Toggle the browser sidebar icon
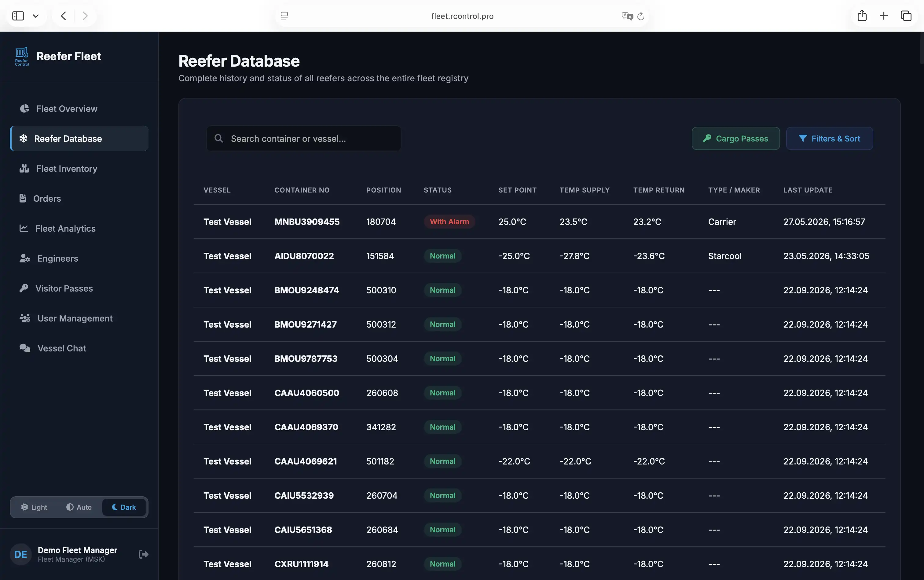Screen dimensions: 924x580 pos(18,16)
